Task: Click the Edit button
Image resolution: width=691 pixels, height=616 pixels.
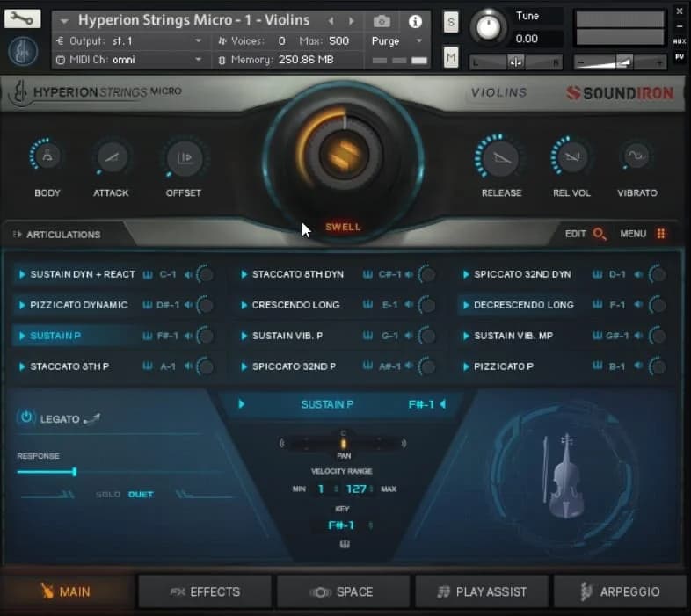Action: [576, 234]
